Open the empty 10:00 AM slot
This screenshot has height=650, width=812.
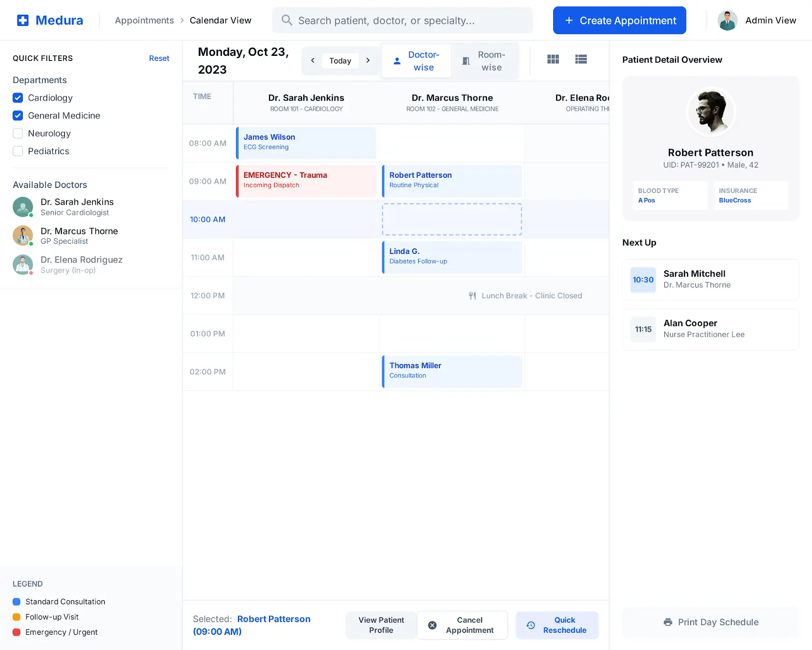(x=452, y=219)
